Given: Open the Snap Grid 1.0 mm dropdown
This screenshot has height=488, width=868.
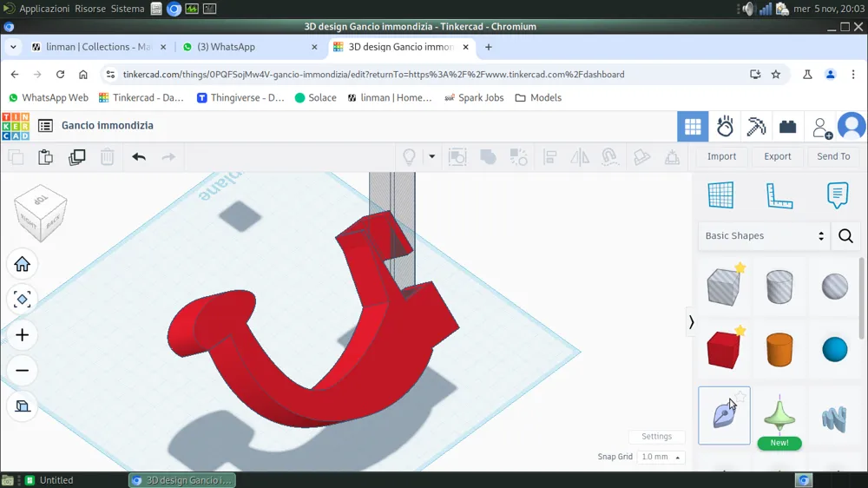Looking at the screenshot, I should click(661, 457).
